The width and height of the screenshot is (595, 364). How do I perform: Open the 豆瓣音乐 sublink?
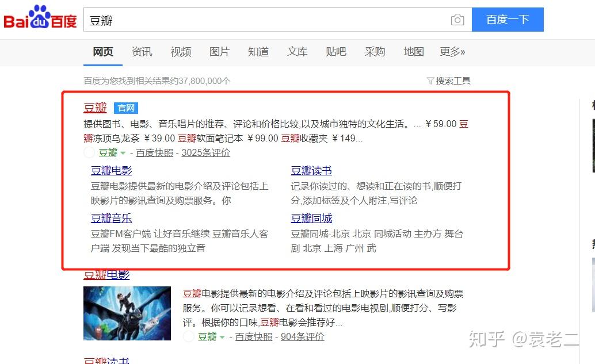coord(111,219)
